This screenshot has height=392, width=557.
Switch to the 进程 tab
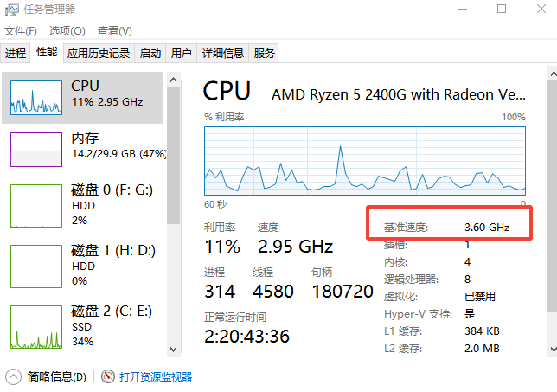pyautogui.click(x=16, y=54)
